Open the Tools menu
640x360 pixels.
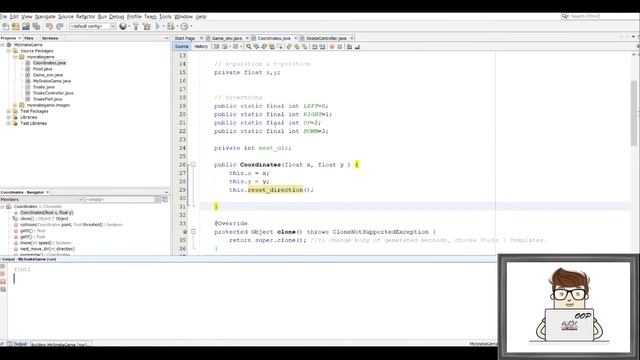(x=165, y=16)
